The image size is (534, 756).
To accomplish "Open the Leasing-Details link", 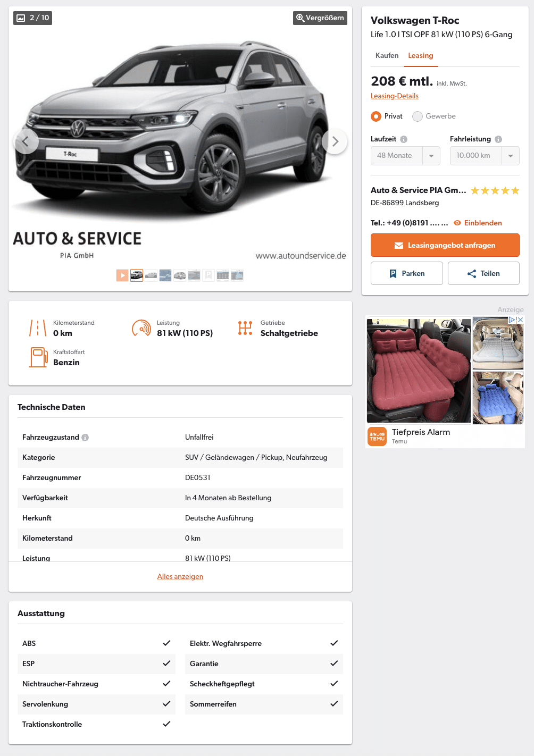I will tap(395, 96).
